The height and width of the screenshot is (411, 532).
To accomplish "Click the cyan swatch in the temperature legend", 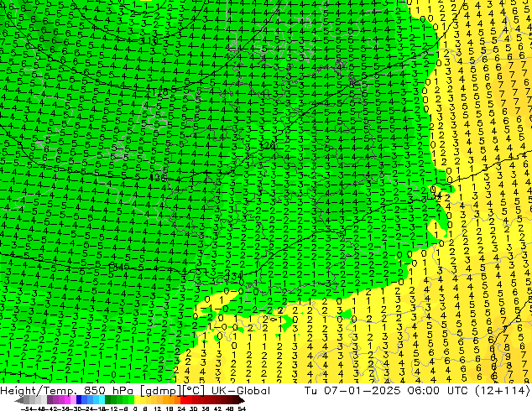I will (102, 401).
